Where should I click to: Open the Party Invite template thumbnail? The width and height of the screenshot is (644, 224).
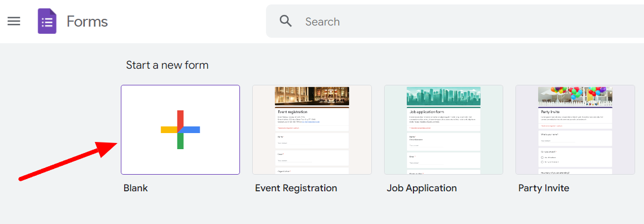[x=575, y=130]
